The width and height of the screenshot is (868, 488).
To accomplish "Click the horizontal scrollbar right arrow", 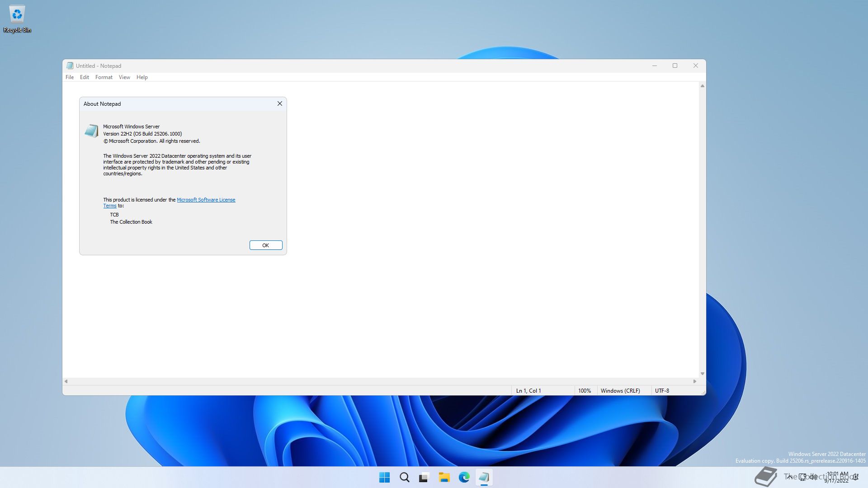I will pyautogui.click(x=695, y=381).
